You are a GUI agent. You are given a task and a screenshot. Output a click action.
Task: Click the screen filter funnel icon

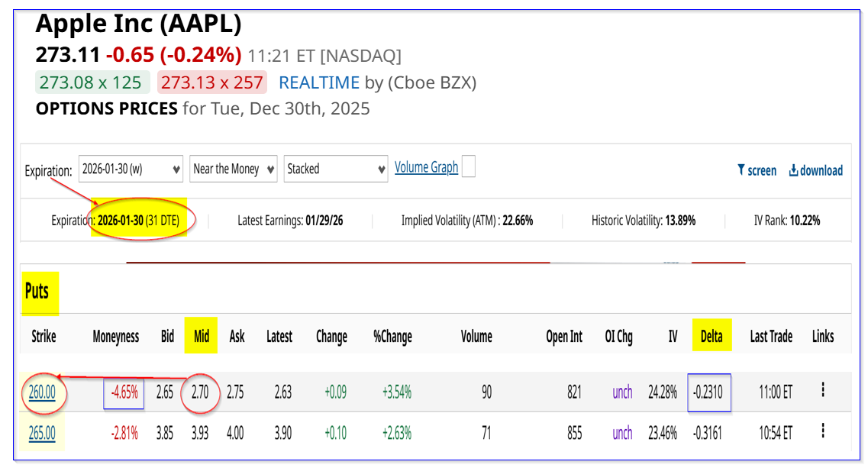click(741, 170)
